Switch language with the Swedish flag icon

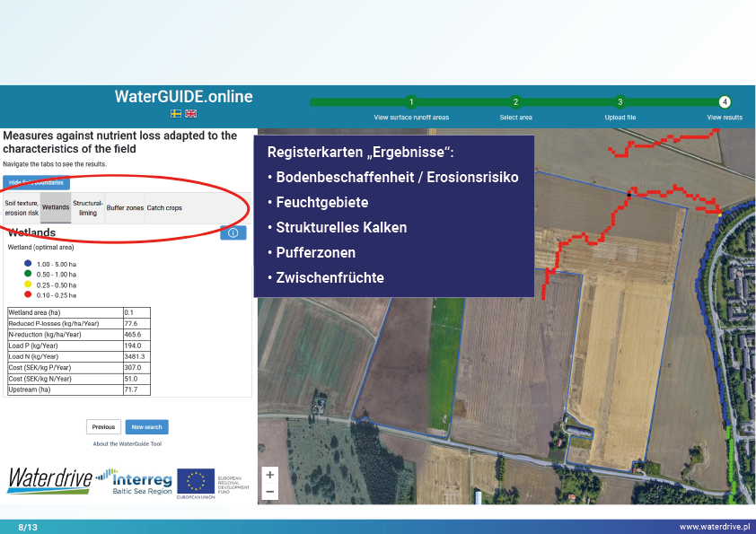(x=176, y=114)
